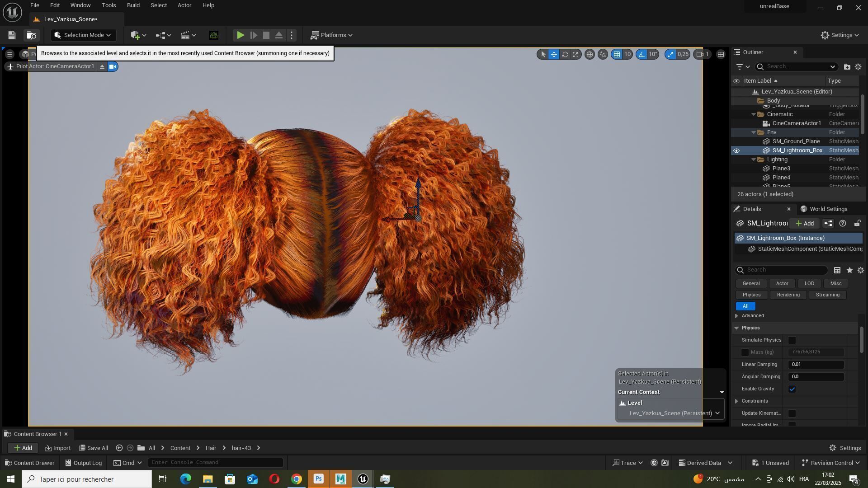Eject from piloted CineCameraActor1

[x=102, y=67]
